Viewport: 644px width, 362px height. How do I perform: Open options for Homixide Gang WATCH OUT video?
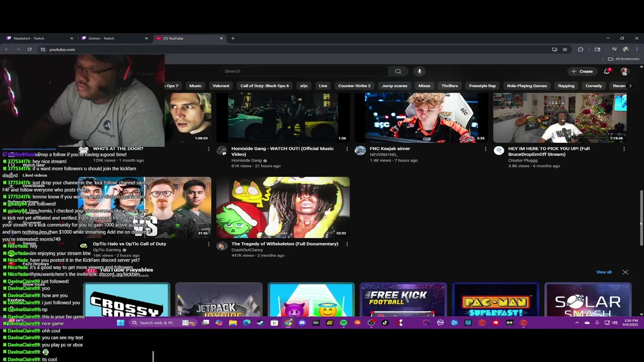(x=347, y=149)
